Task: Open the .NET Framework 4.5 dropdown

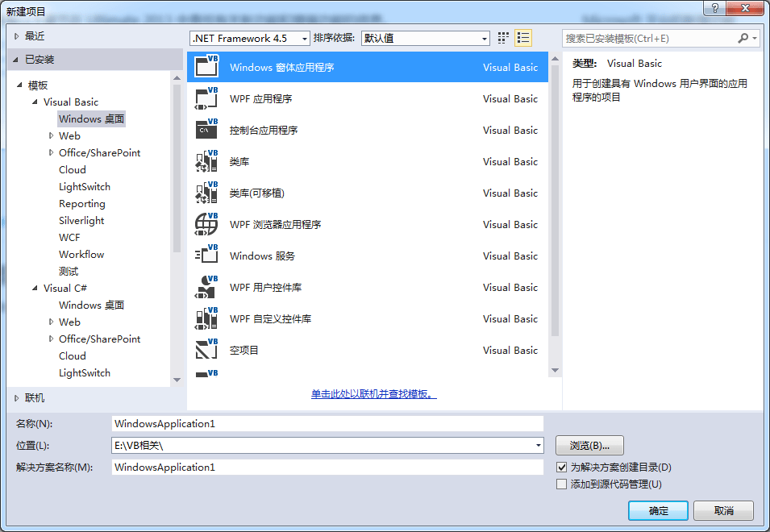Action: pyautogui.click(x=250, y=38)
